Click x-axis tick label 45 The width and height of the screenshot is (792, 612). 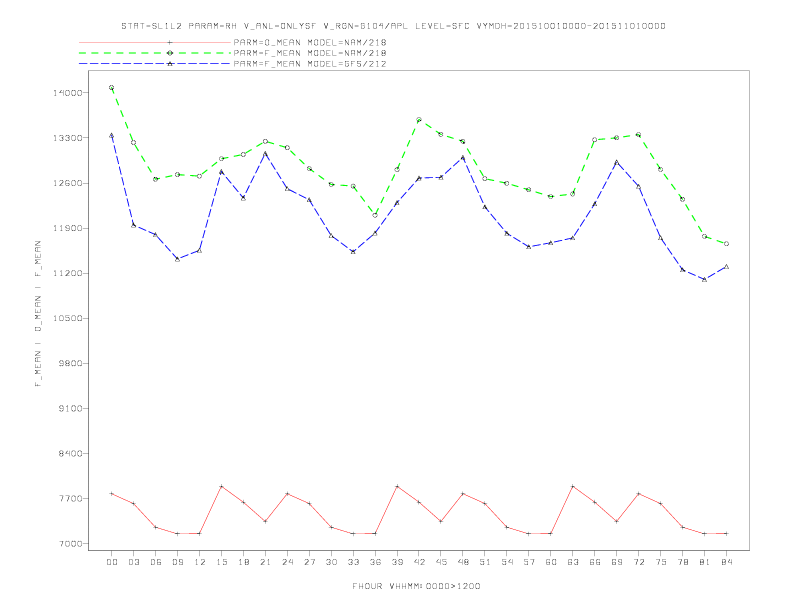click(441, 562)
